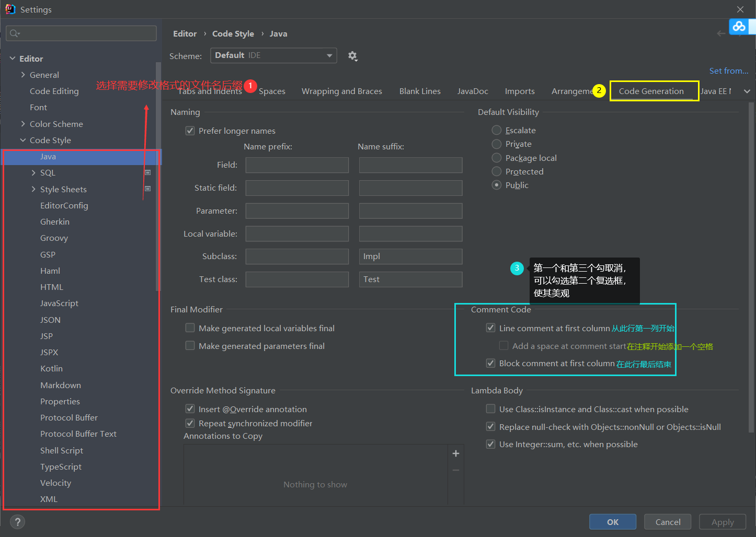The image size is (756, 537).
Task: Click the scheme settings gear icon
Action: coord(352,56)
